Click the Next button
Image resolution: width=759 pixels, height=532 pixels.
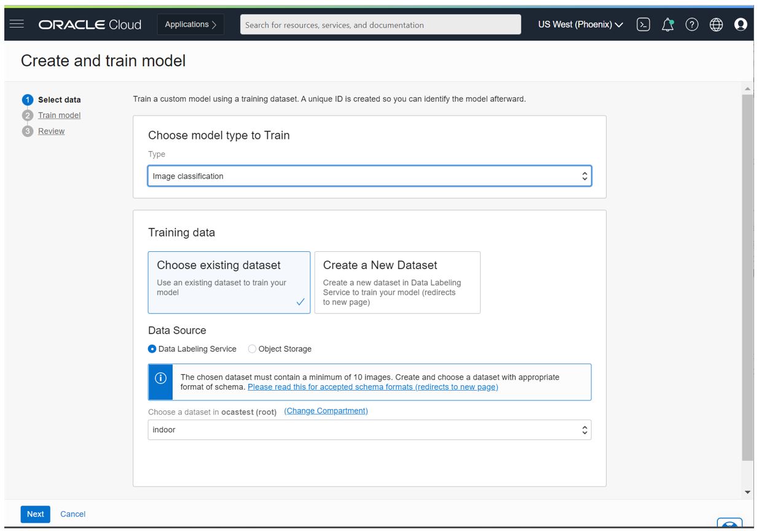pos(35,514)
